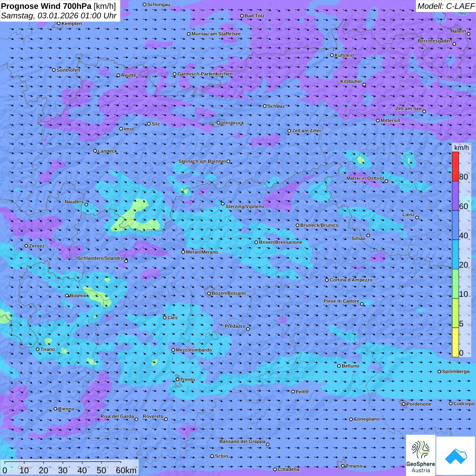Click the Zell am See label
Image resolution: width=476 pixels, height=476 pixels.
tap(408, 108)
